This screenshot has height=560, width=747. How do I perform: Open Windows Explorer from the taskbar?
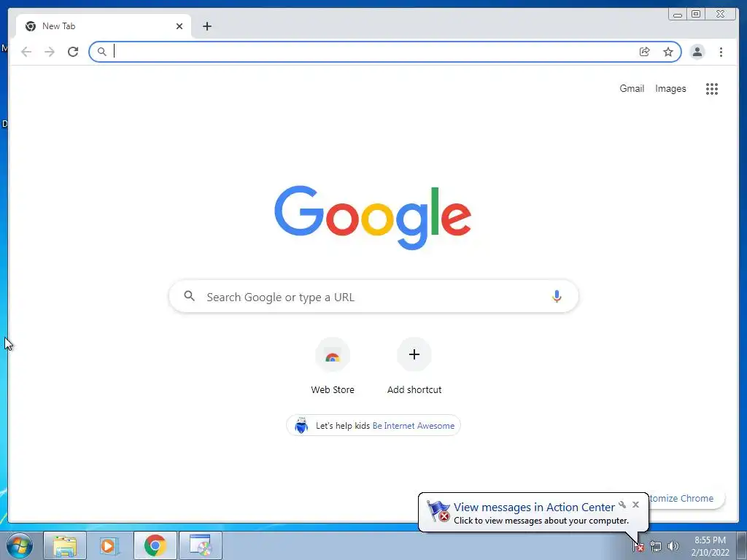click(65, 545)
